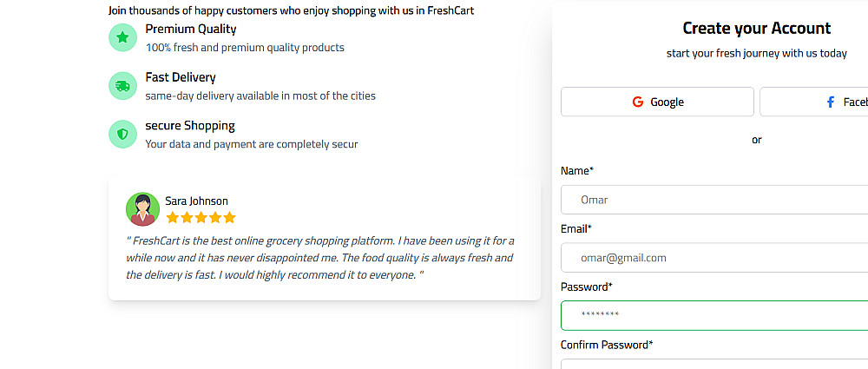Click the FreshCart testimonial quote text
This screenshot has height=369, width=868.
tap(319, 258)
